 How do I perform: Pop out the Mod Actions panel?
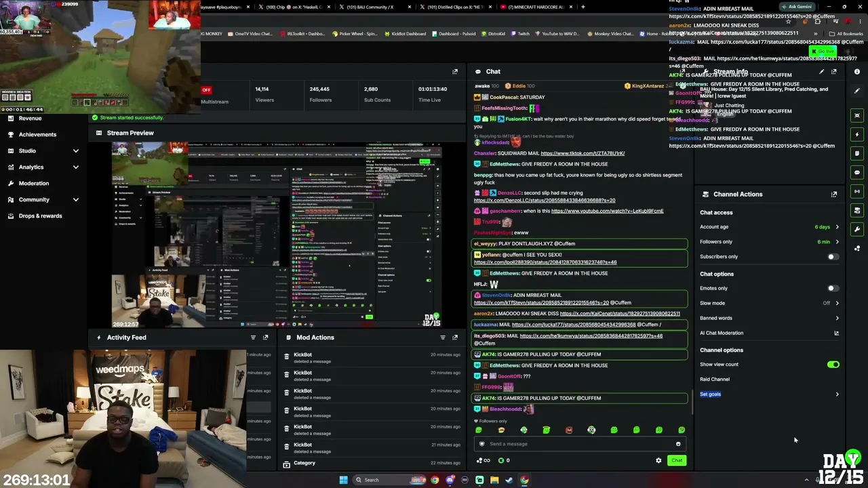tap(455, 338)
